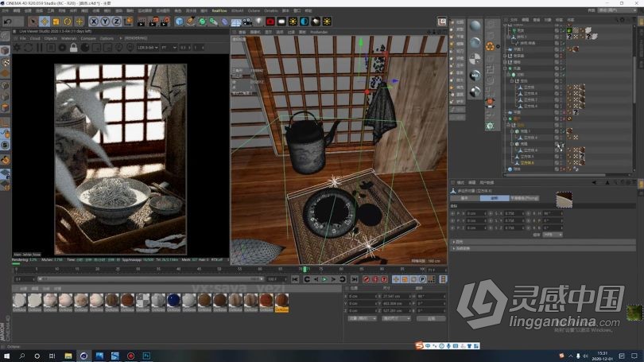Viewport: 644px width, 362px height.
Task: Click the orange recycle icon in Octane panel
Action: [x=490, y=46]
